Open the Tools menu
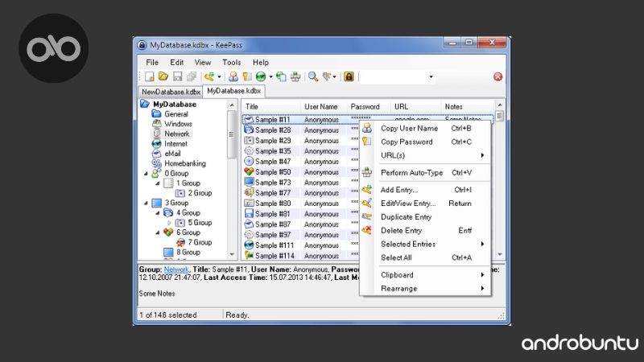 click(x=232, y=63)
